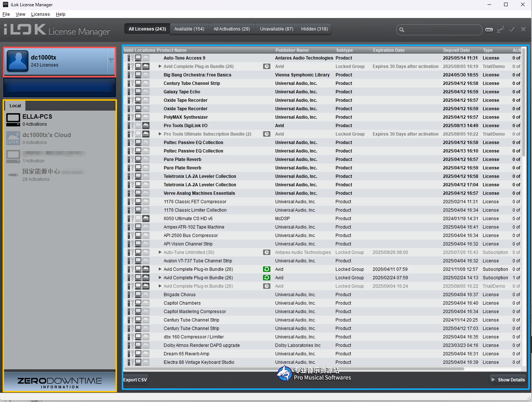Select the ELLA-PCS computer icon
Image resolution: width=532 pixels, height=402 pixels.
[x=13, y=120]
